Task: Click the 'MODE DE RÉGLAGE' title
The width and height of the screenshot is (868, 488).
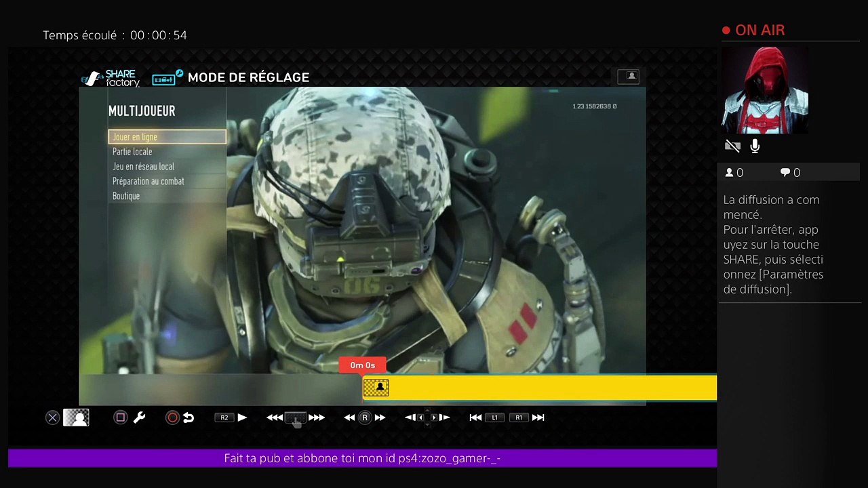Action: (x=248, y=77)
